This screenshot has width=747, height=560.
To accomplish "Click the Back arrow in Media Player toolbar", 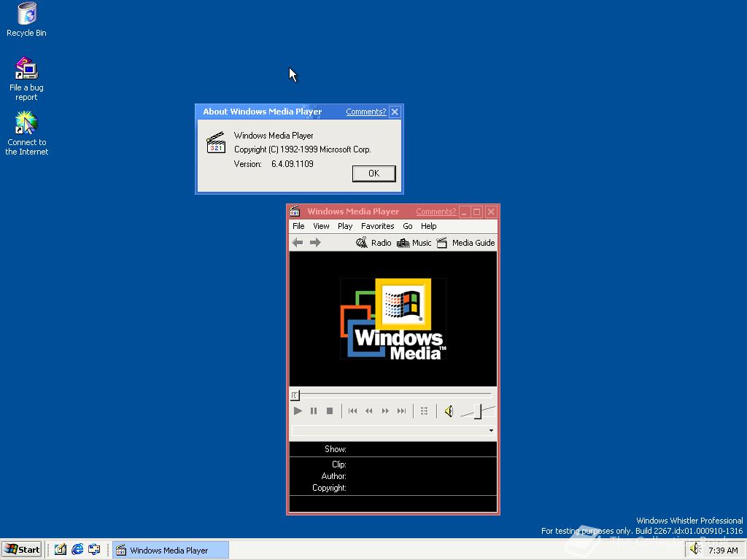I will click(x=298, y=242).
